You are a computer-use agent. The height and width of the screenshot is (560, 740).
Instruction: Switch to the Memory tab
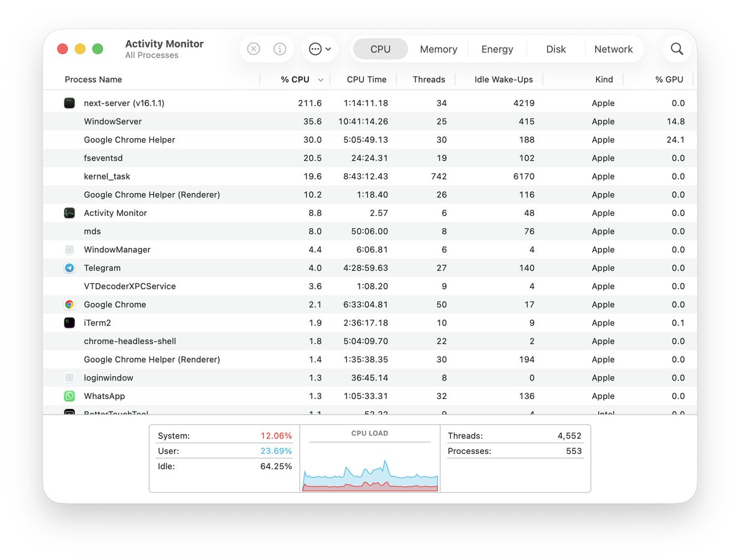pos(438,49)
